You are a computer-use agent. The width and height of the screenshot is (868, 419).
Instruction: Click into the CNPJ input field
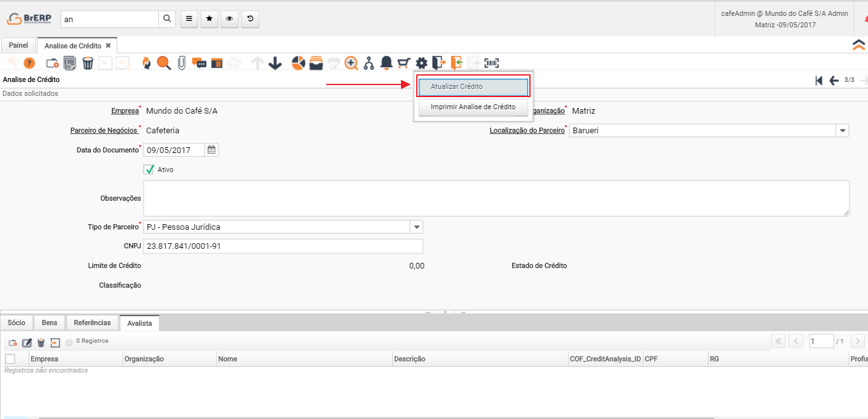[x=283, y=246]
